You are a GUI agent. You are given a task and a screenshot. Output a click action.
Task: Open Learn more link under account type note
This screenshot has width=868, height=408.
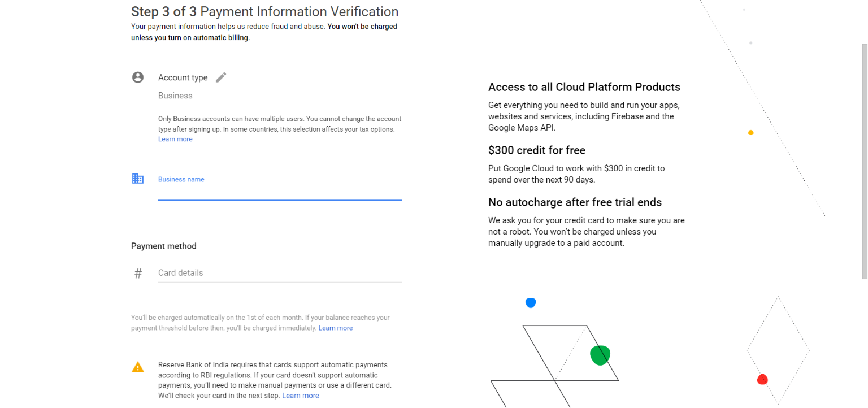pos(175,139)
